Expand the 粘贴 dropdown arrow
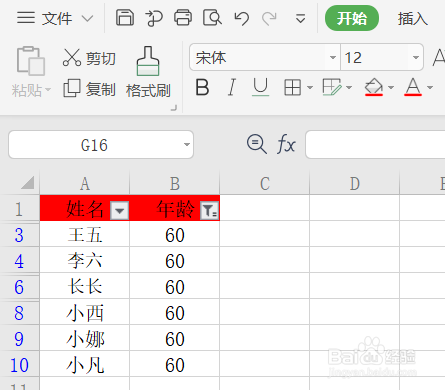 [48, 89]
